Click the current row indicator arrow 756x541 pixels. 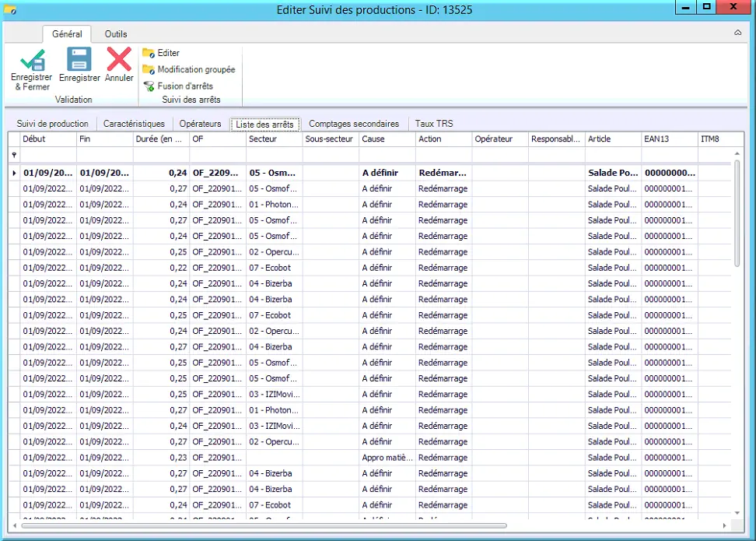[14, 173]
